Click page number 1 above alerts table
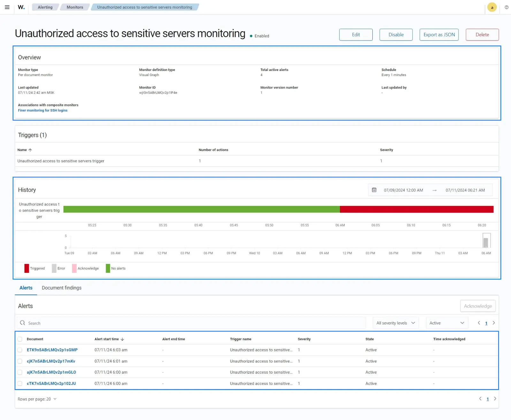 [486, 323]
